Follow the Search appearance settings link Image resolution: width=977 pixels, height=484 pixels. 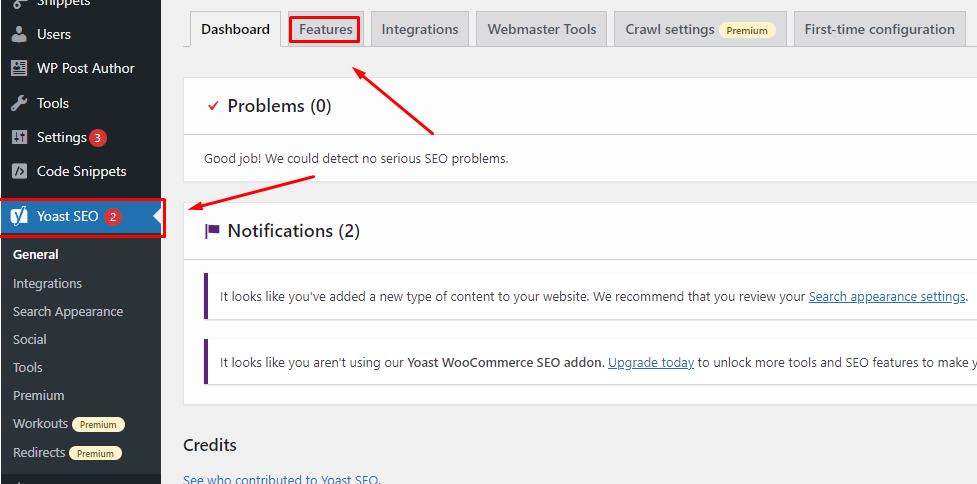[887, 297]
